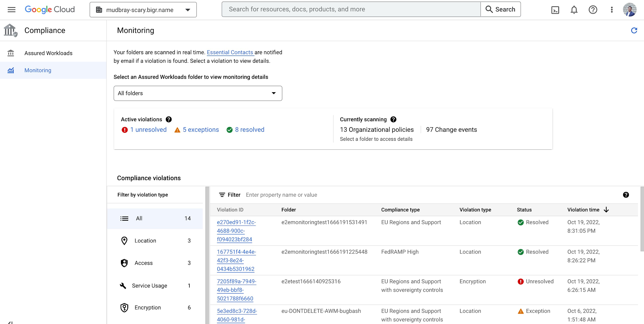The width and height of the screenshot is (644, 324).
Task: Expand the All folders dropdown menu
Action: [198, 93]
